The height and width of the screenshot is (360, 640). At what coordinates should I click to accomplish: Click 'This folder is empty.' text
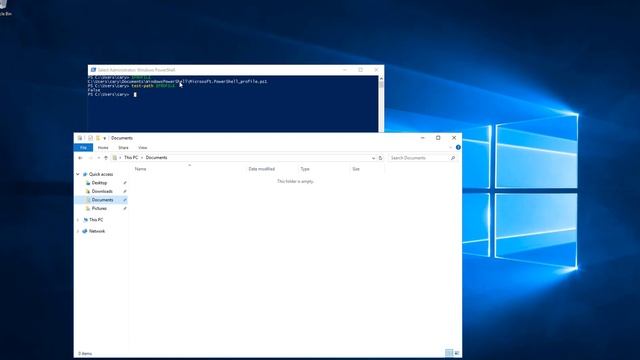coord(295,181)
